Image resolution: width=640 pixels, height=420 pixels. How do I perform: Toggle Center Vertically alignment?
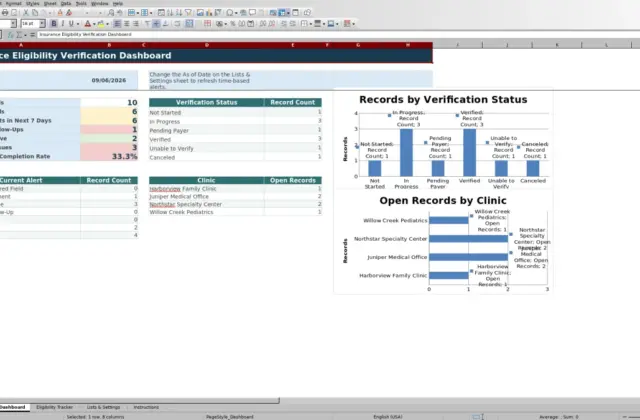tap(156, 24)
